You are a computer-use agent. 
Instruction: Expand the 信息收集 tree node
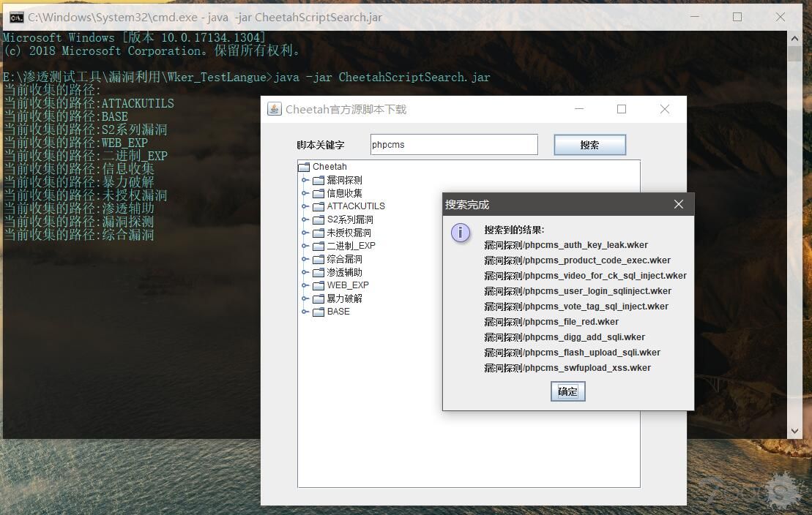pos(305,193)
